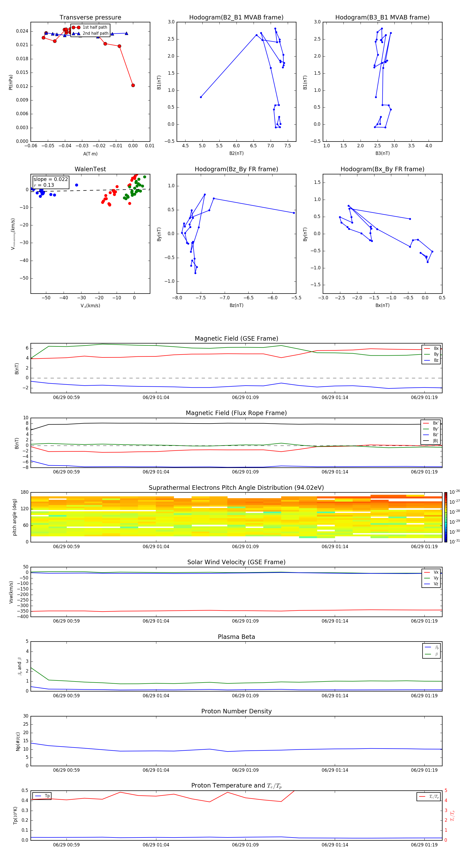Click the By legend entry in GSE magnetic field panel
This screenshot has height=868, width=473.
[x=431, y=354]
